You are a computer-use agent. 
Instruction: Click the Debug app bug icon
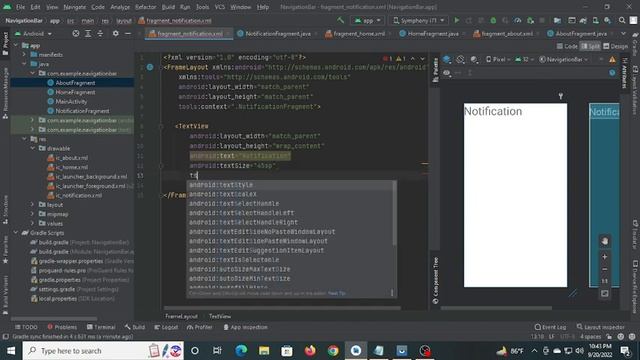coord(493,20)
